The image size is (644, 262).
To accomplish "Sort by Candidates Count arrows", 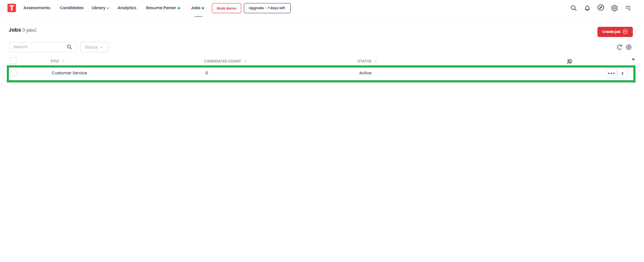I will coord(245,61).
